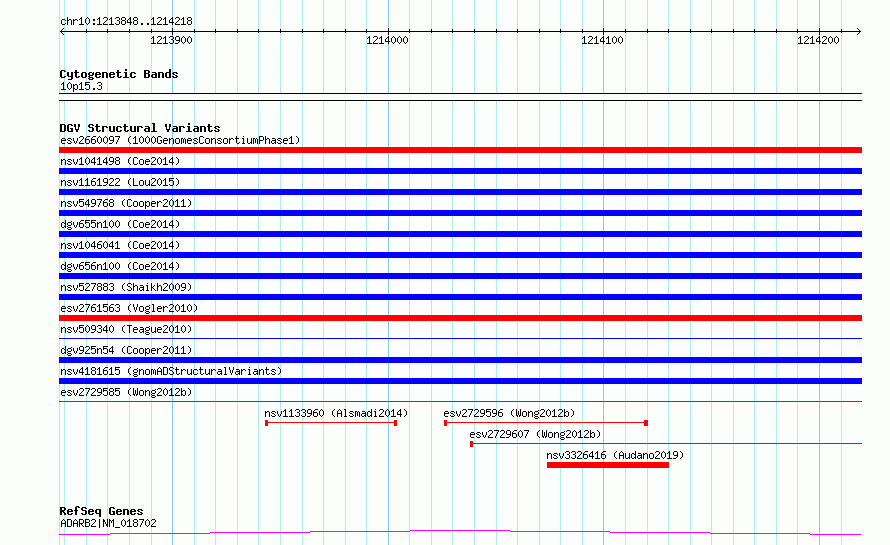Click the blue nsv527883 variant bar

click(460, 297)
